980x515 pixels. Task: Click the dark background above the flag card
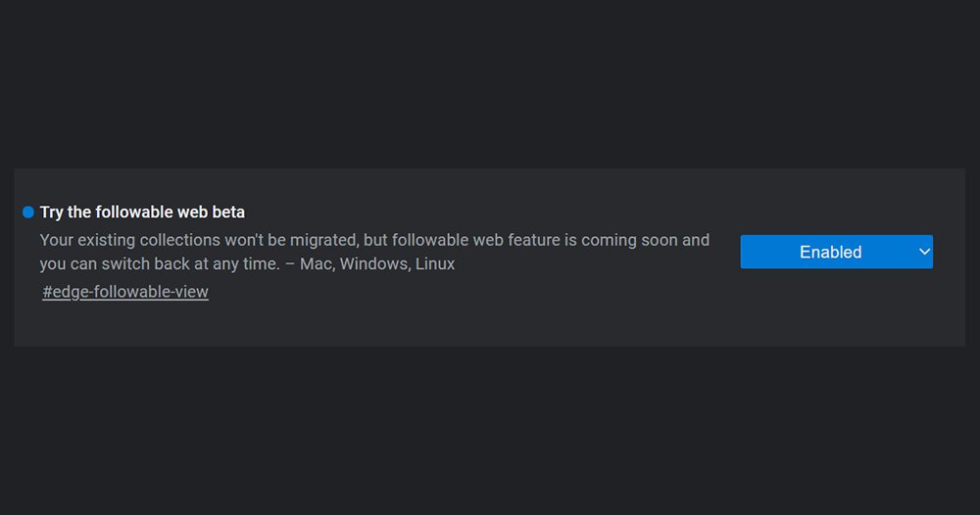pyautogui.click(x=490, y=84)
